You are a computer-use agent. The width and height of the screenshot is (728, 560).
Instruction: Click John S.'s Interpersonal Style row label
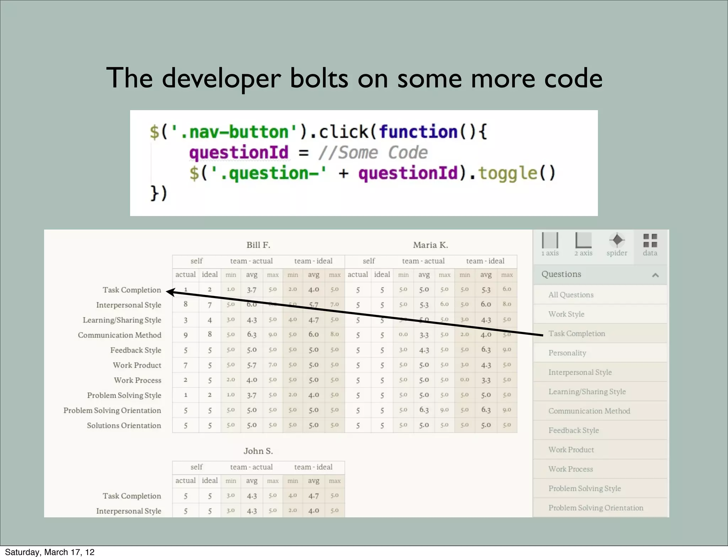point(129,511)
